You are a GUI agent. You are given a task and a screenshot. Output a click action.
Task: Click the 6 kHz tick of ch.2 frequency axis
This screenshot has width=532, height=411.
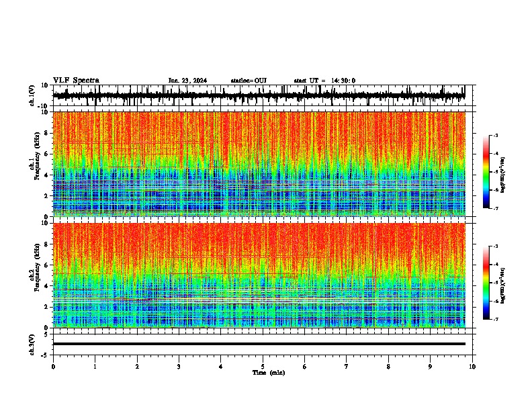point(47,265)
